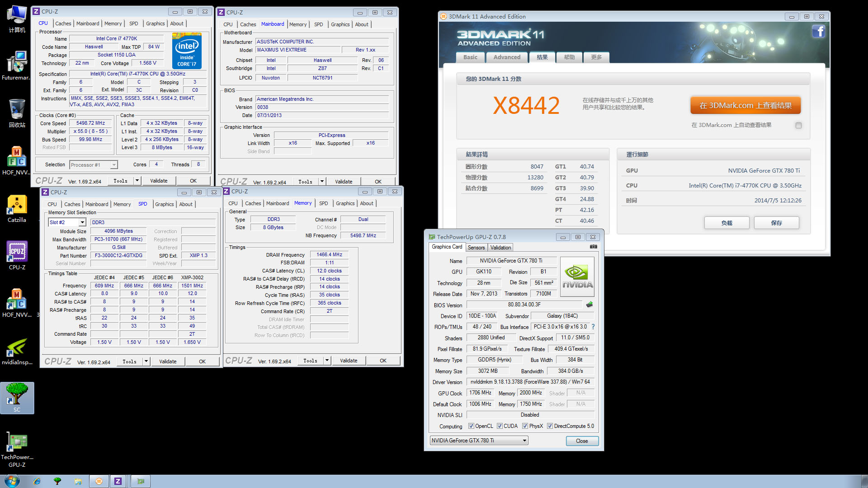Open the 回收站 recycle bin icon
The image size is (868, 488).
click(17, 113)
